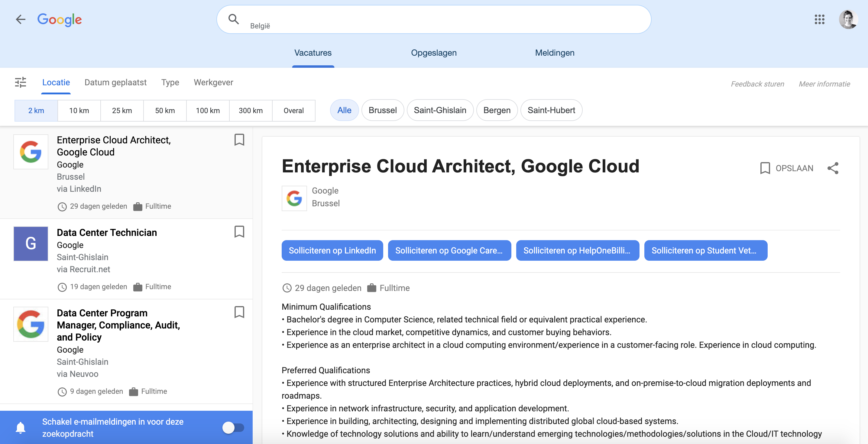Open the Data Center Technician listing title

pos(107,233)
